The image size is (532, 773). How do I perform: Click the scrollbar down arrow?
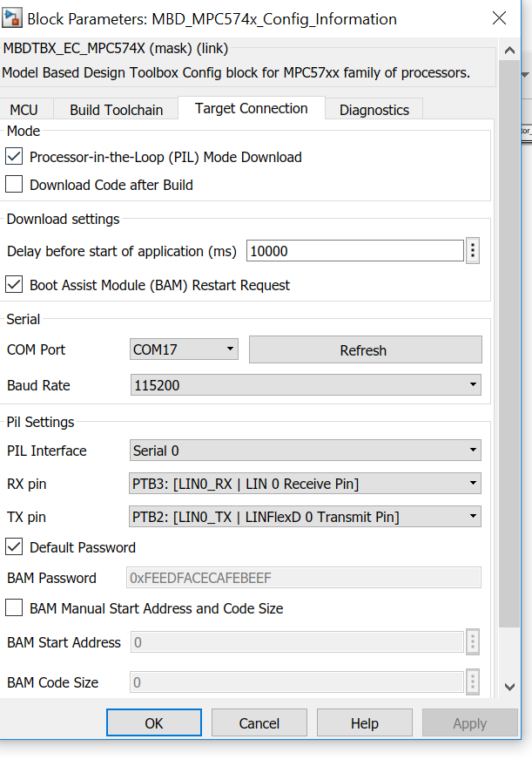[x=511, y=687]
